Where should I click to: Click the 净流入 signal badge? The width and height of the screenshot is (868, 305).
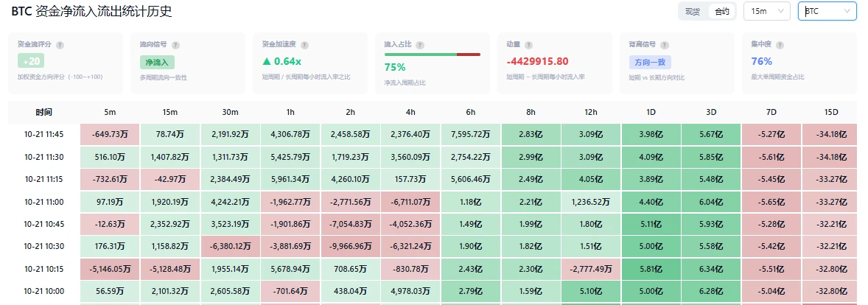tap(157, 63)
